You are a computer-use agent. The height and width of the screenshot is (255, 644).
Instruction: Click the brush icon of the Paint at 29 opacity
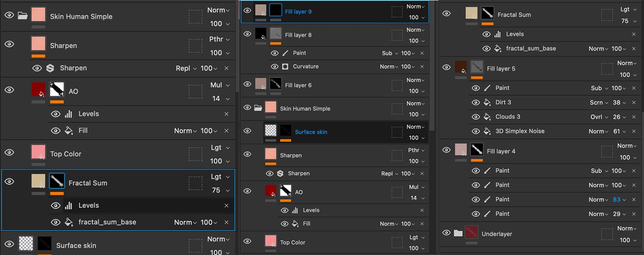coord(487,214)
